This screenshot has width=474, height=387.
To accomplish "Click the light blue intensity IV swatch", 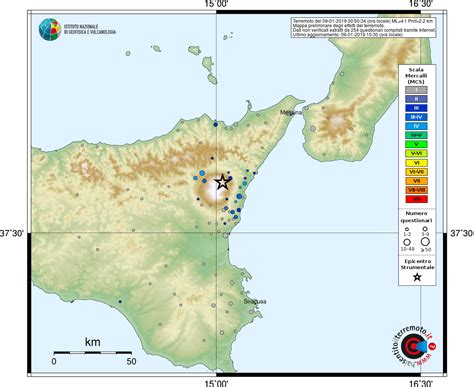I will 416,126.
